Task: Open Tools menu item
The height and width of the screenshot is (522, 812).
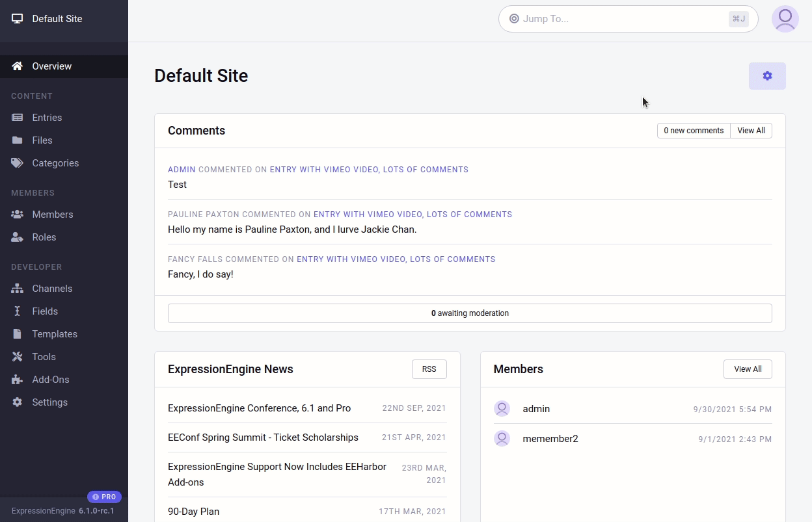Action: pos(64,357)
